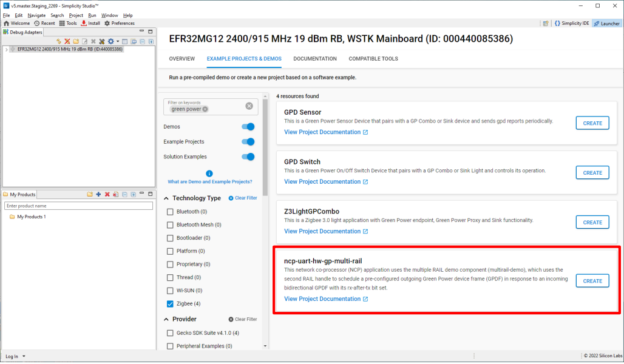Expand the EFR32MG12 debug adapter tree node

[7, 49]
